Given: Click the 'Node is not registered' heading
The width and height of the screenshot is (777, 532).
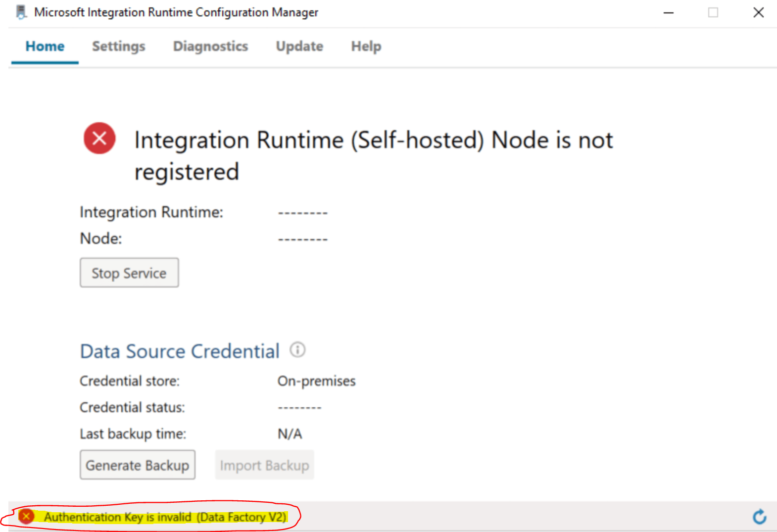Looking at the screenshot, I should [374, 156].
